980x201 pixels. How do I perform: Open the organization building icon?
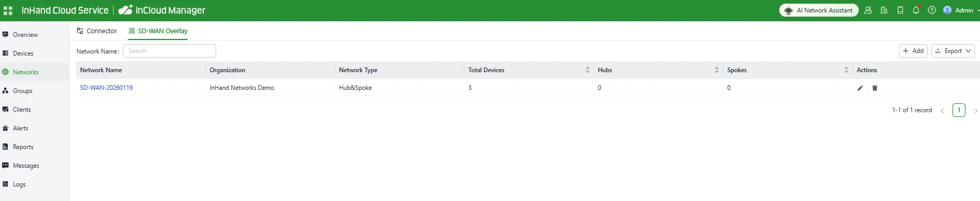[884, 10]
